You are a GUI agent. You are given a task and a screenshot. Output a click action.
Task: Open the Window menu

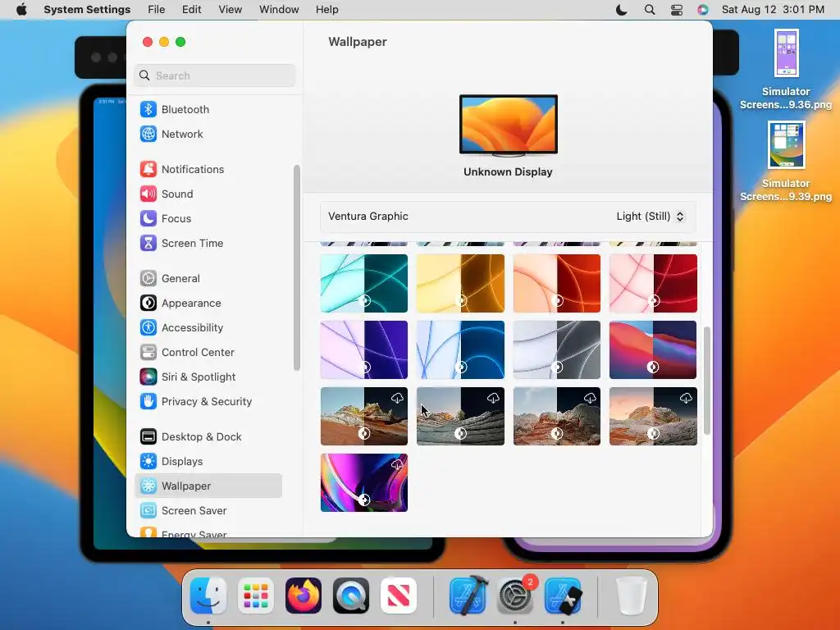(x=279, y=10)
